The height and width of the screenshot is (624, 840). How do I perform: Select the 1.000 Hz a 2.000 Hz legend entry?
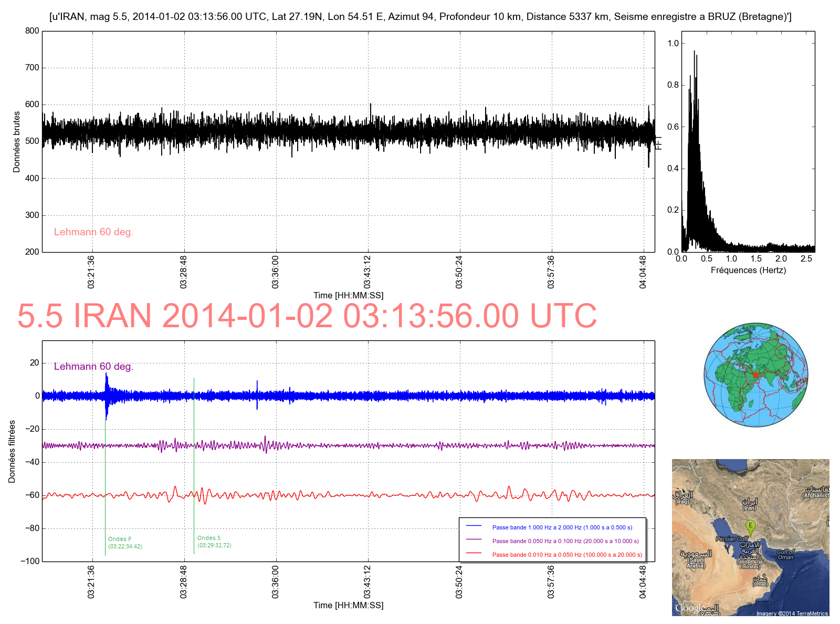click(562, 527)
